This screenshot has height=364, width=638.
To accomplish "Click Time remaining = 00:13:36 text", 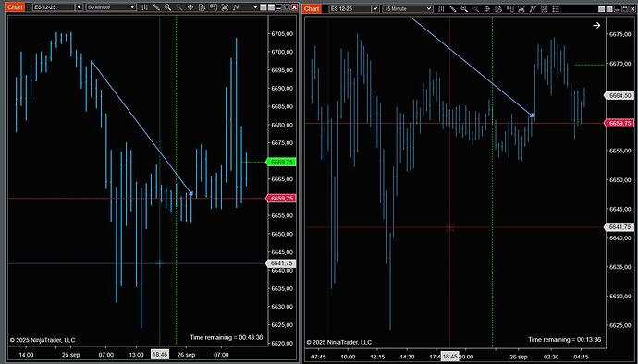I will coord(565,339).
